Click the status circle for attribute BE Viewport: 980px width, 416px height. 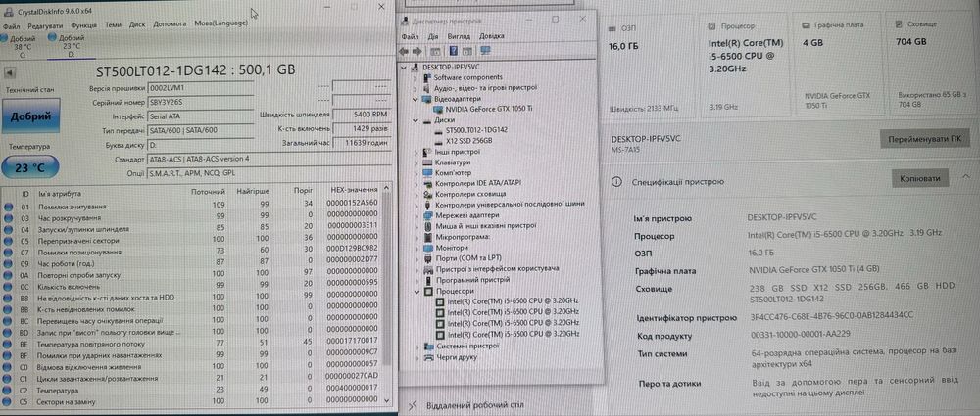8,345
